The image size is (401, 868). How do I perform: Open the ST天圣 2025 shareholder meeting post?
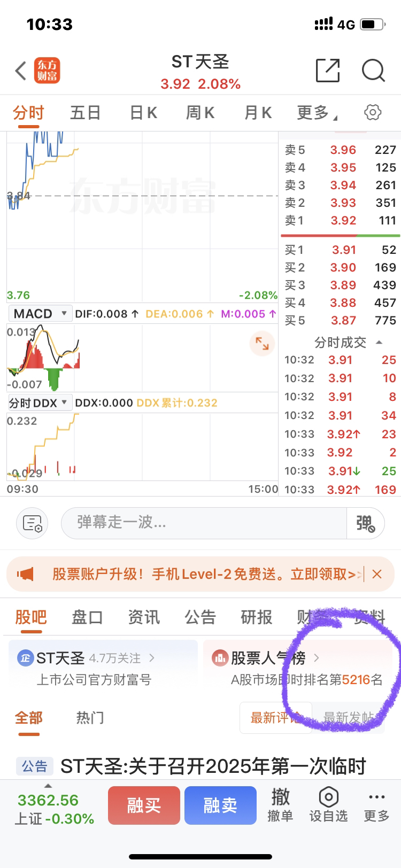(x=213, y=766)
